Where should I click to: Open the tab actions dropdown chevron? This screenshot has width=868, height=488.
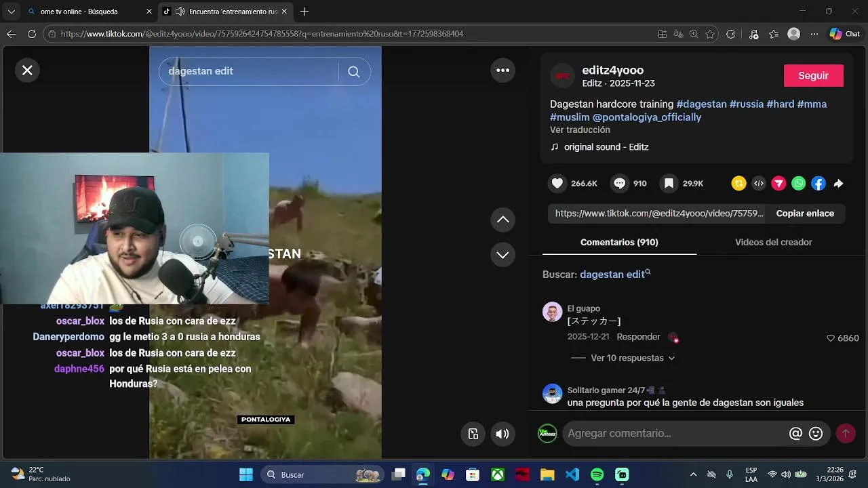11,12
